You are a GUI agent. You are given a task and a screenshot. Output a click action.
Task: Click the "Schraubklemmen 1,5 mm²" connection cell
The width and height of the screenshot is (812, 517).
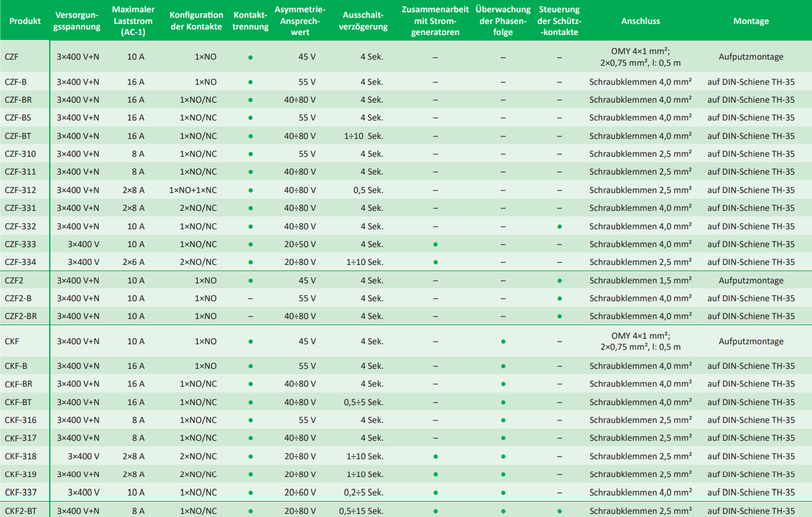[x=641, y=280]
